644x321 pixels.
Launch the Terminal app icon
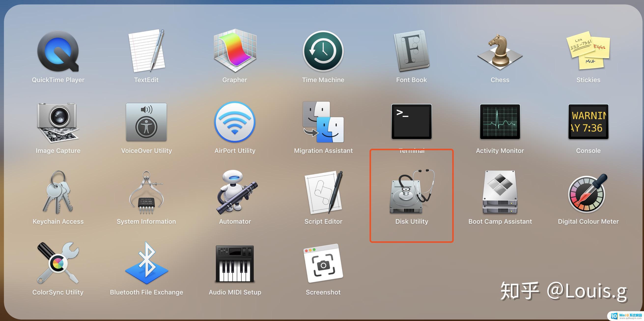tap(411, 122)
